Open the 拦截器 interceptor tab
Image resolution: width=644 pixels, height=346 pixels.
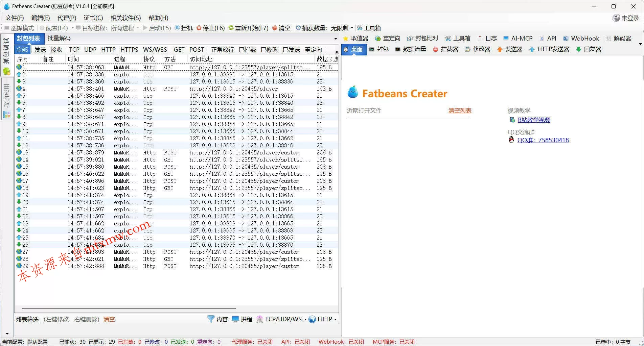click(x=445, y=49)
